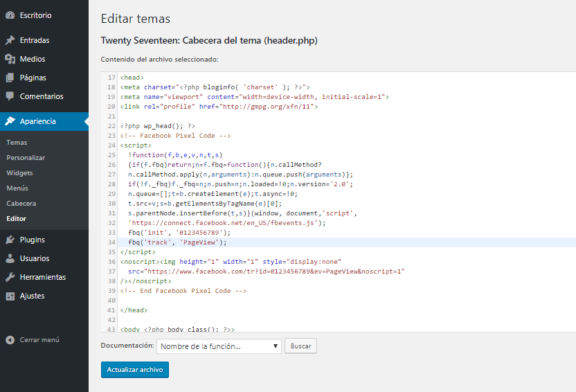Screen dimensions: 576x392
Task: Click the Actualizar archivo button
Action: (x=135, y=370)
